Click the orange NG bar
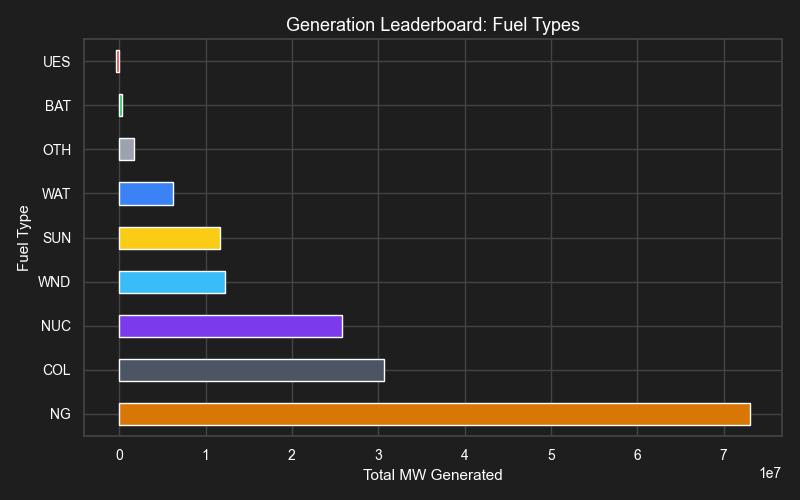The height and width of the screenshot is (500, 800). pos(435,414)
